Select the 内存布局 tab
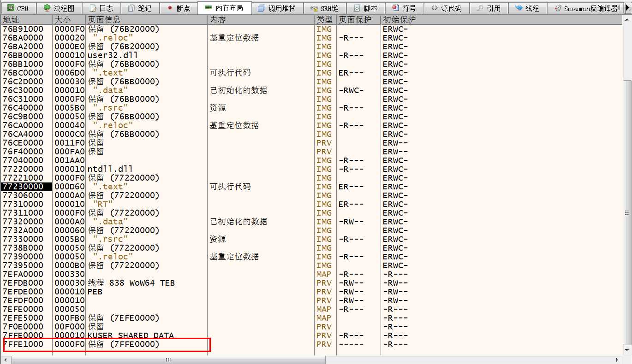The image size is (632, 364). pos(224,8)
